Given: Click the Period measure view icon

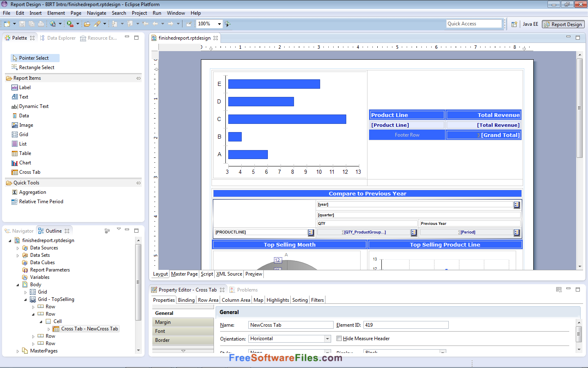Looking at the screenshot, I should [x=517, y=232].
